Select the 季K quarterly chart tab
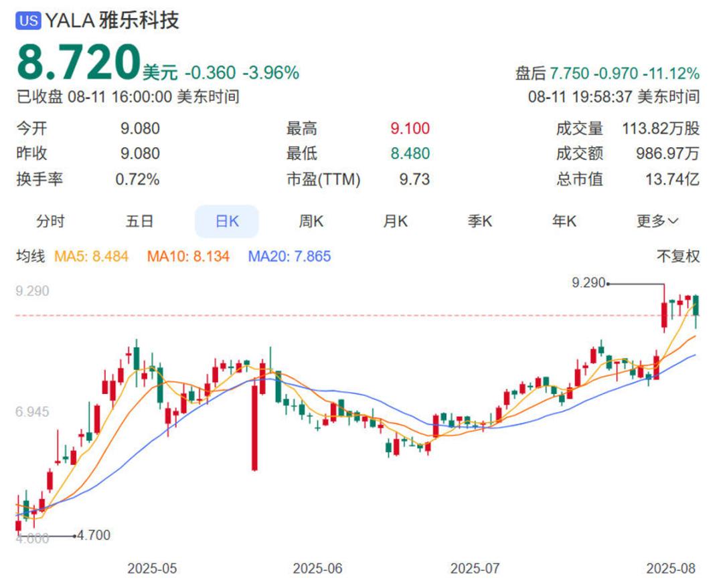The width and height of the screenshot is (723, 588). 479,221
